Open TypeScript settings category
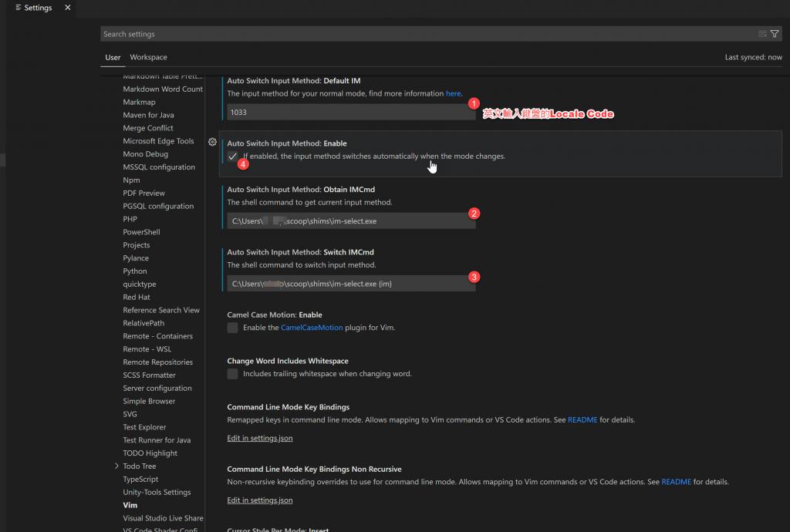Image resolution: width=790 pixels, height=532 pixels. pyautogui.click(x=140, y=480)
